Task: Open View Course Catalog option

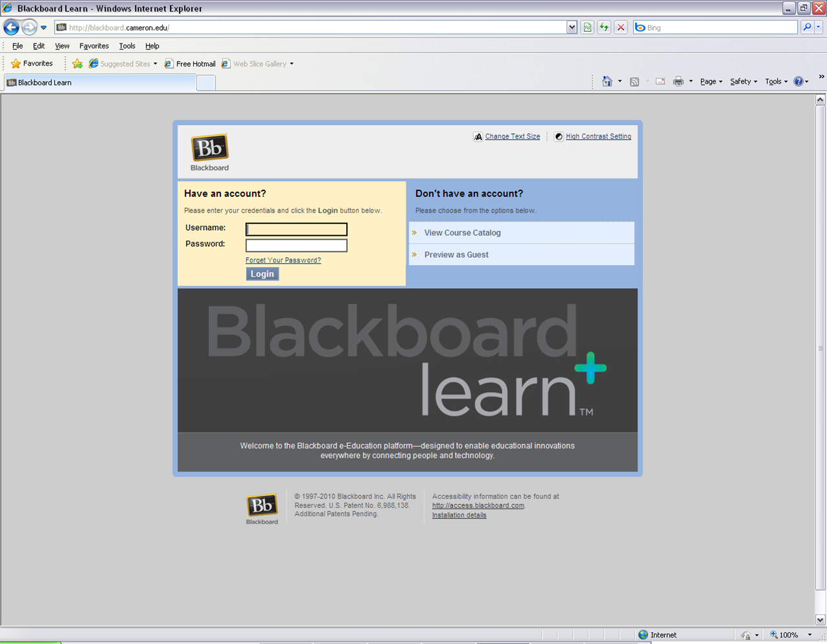Action: click(522, 233)
